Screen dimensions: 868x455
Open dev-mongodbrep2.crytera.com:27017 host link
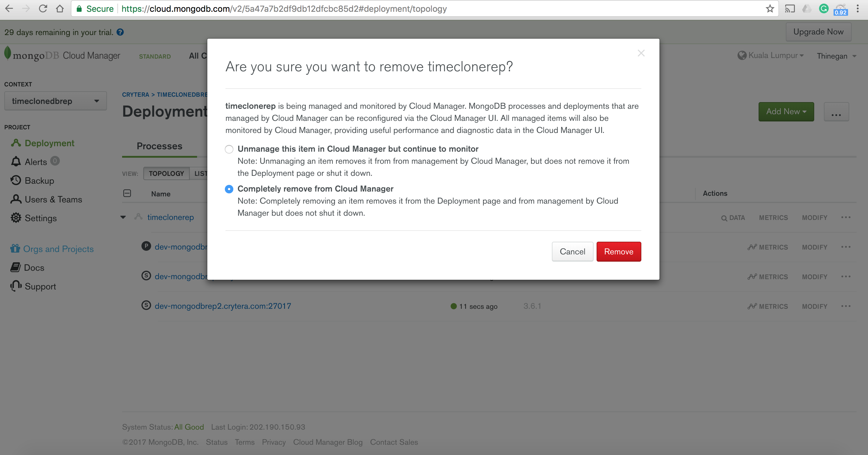coord(223,306)
